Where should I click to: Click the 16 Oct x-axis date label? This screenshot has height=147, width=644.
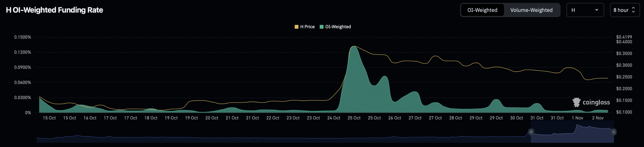pos(90,118)
